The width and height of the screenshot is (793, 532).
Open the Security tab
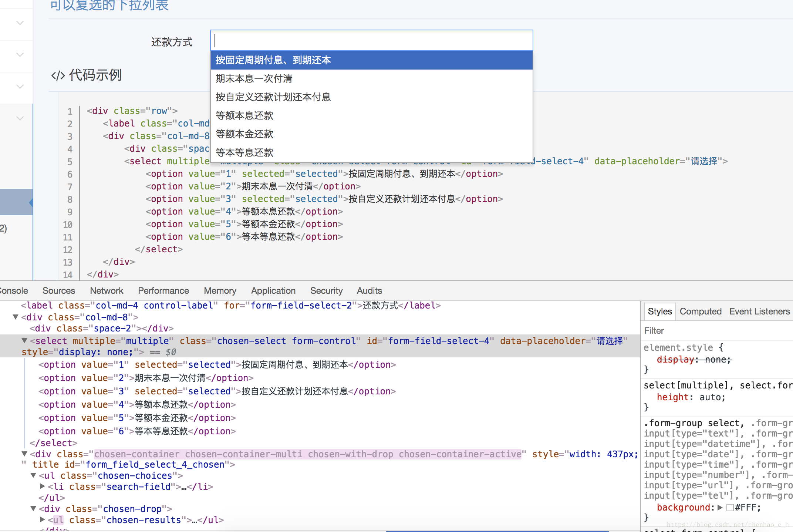tap(326, 291)
